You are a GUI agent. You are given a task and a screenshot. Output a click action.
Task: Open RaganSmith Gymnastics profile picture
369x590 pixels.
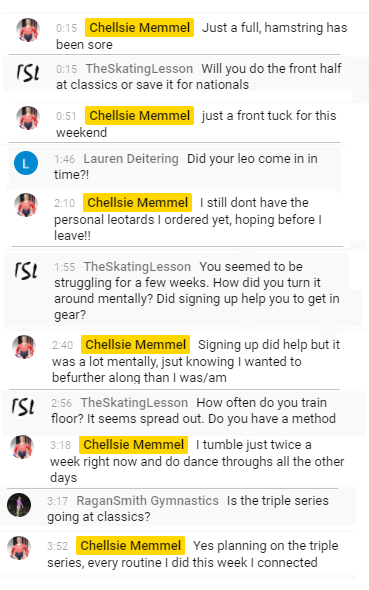coord(19,505)
